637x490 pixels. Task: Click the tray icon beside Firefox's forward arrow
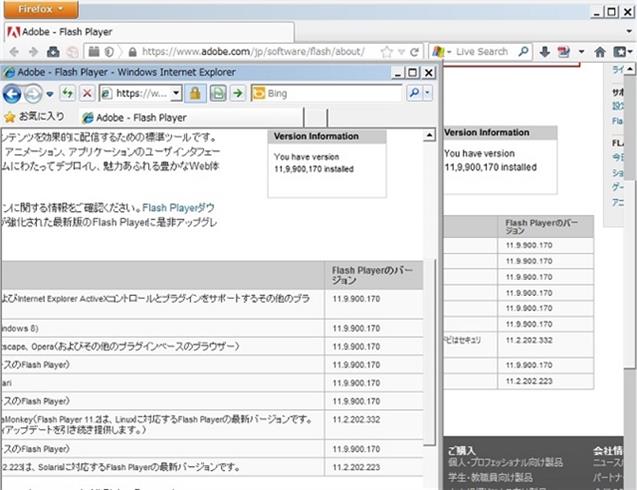[x=53, y=52]
